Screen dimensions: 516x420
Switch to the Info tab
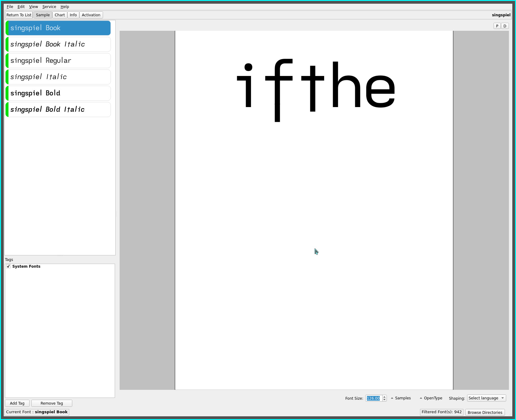point(73,15)
